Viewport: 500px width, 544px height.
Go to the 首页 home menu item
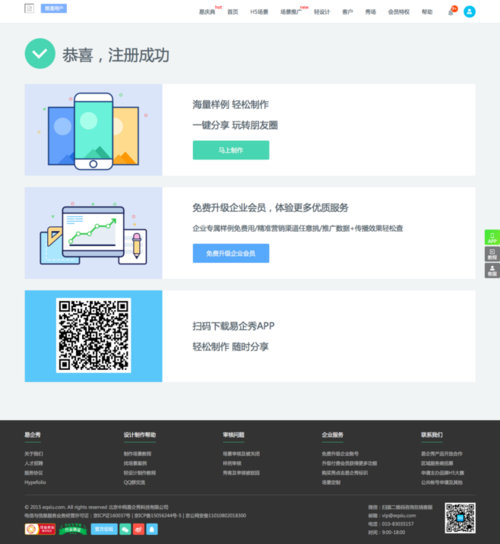233,12
